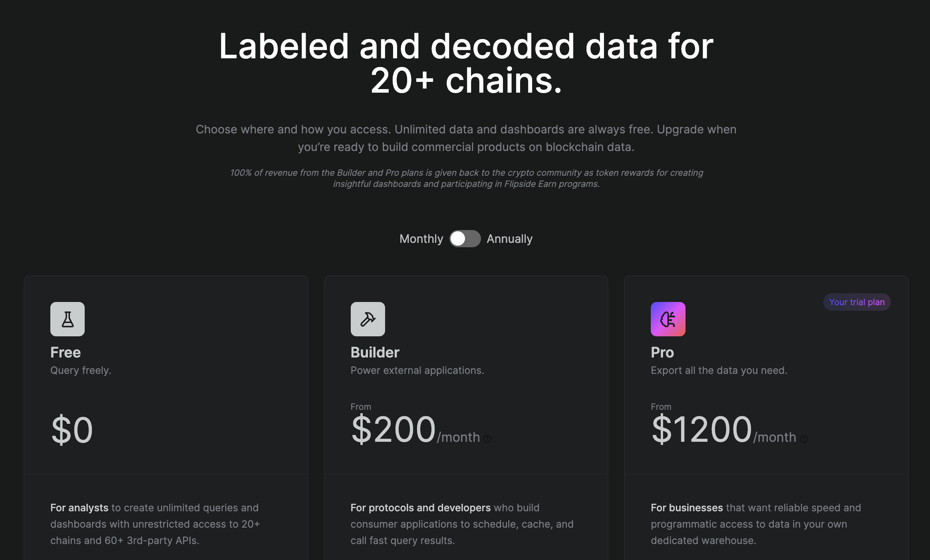The width and height of the screenshot is (930, 560).
Task: Click info icon beside Builder $200/month
Action: (x=487, y=439)
